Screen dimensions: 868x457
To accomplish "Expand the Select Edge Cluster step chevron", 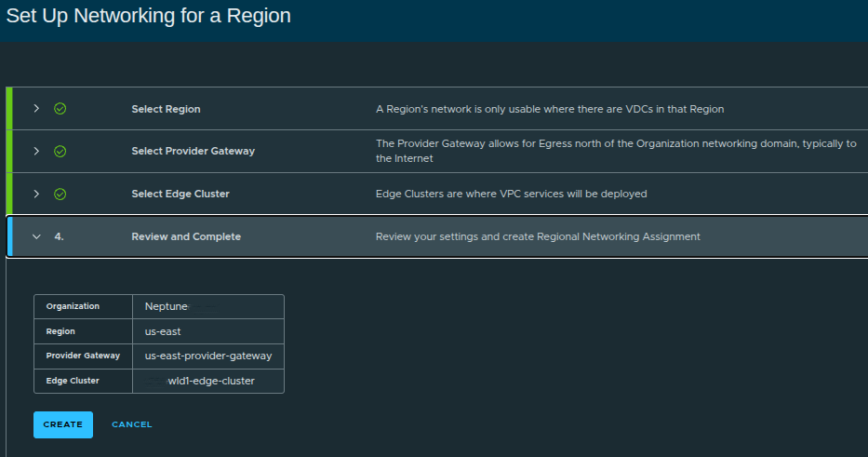I will click(36, 194).
